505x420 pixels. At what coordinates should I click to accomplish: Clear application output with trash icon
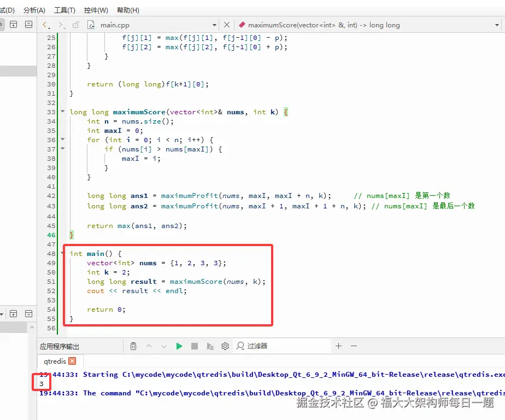tap(133, 346)
